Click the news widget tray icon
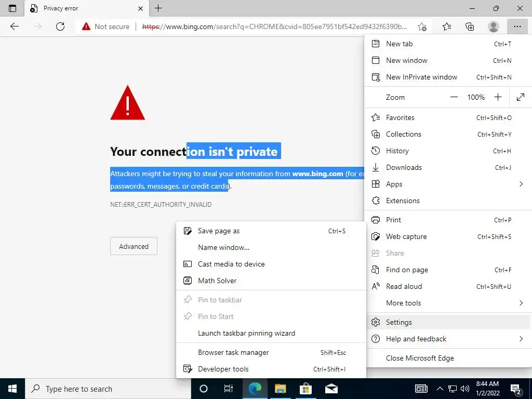This screenshot has width=532, height=399. (421, 389)
